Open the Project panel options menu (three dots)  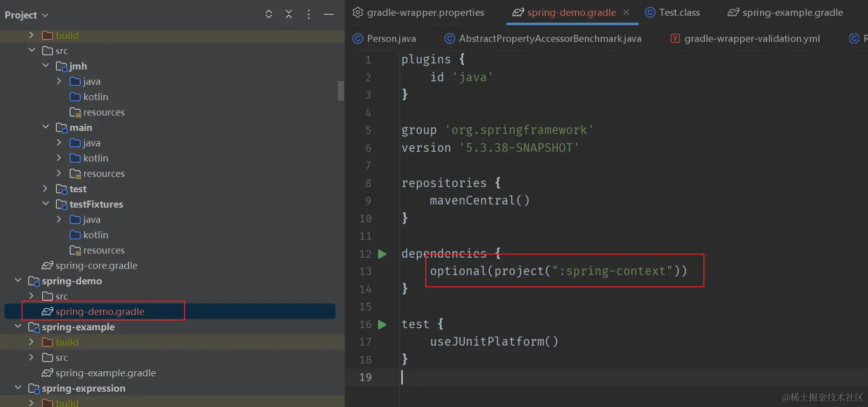[x=309, y=14]
